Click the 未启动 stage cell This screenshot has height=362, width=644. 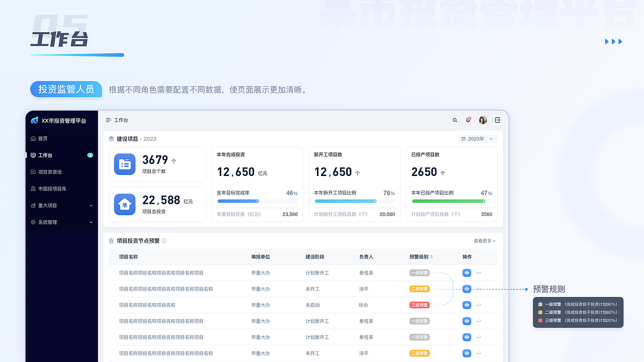(x=312, y=305)
